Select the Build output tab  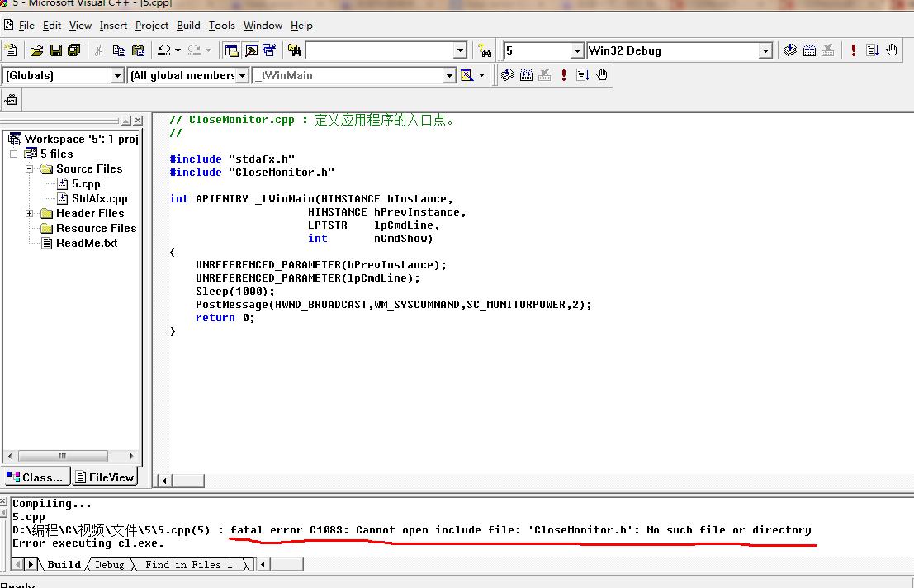tap(64, 564)
